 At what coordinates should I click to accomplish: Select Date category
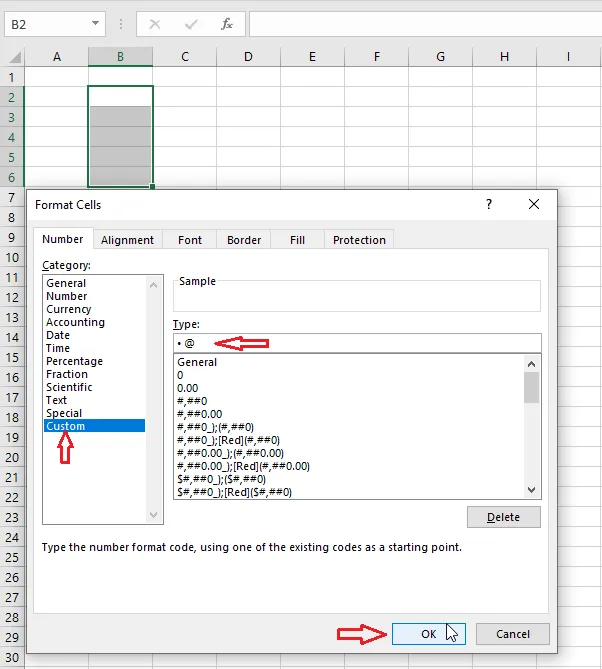(58, 335)
